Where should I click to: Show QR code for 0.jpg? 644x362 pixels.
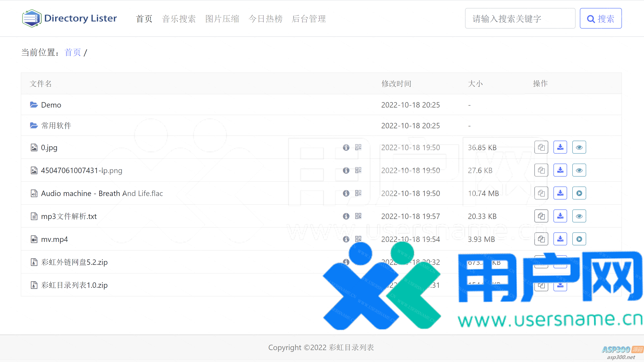358,147
